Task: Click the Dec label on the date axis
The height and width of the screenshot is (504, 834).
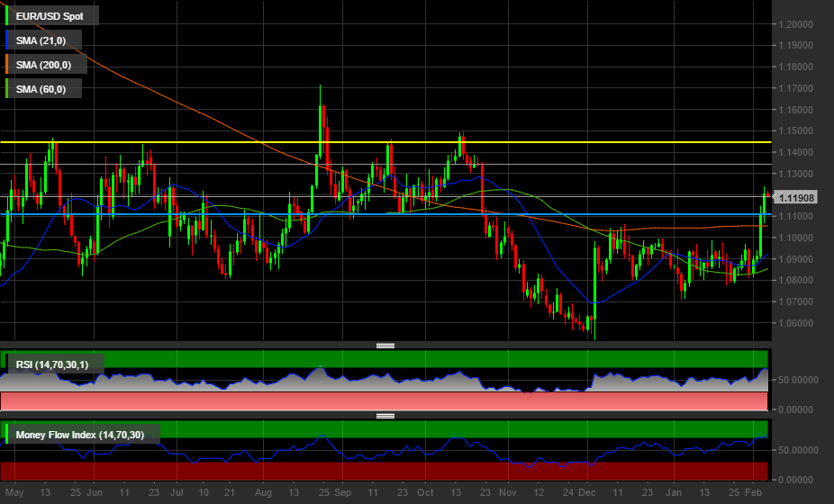Action: pyautogui.click(x=586, y=493)
